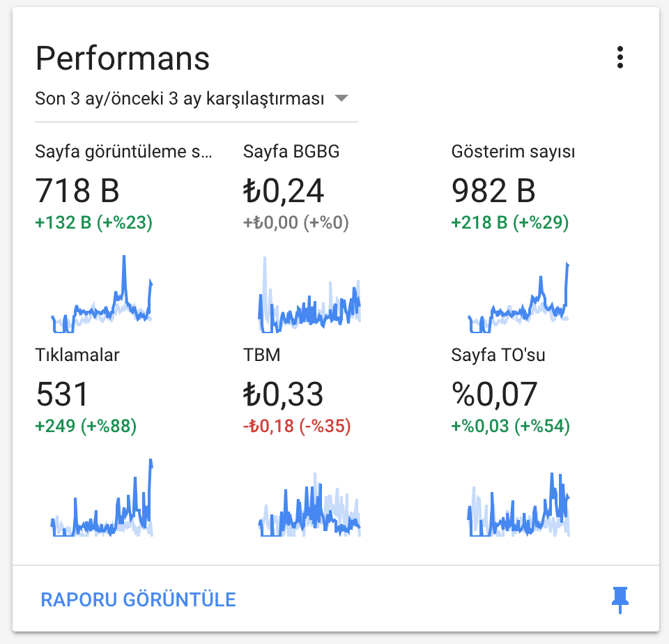This screenshot has width=669, height=644.
Task: Expand the date comparison dropdown arrow
Action: click(x=341, y=98)
